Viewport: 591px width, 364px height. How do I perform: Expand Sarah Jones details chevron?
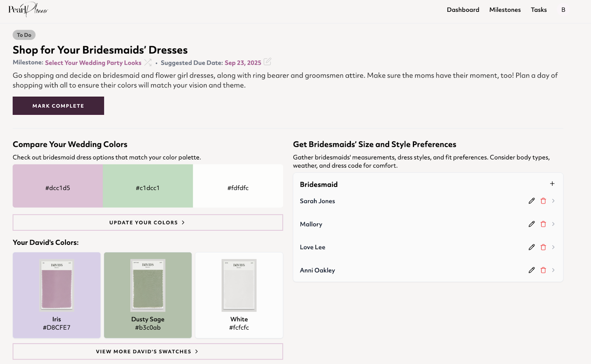(553, 201)
